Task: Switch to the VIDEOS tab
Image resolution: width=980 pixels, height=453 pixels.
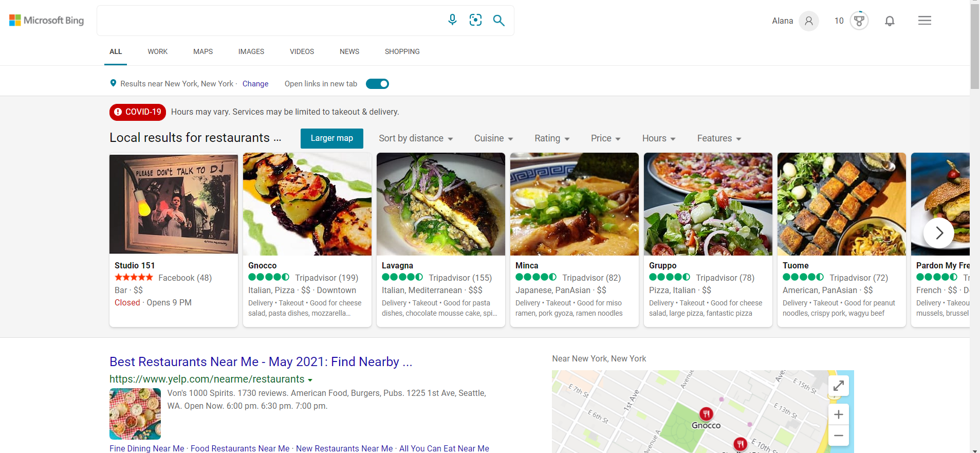Action: pos(302,51)
